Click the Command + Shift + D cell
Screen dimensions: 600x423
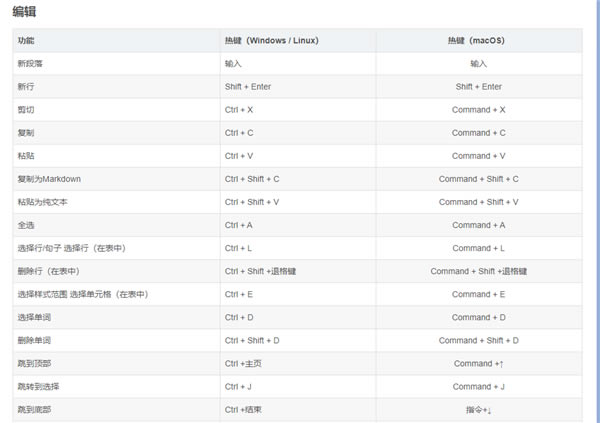click(x=478, y=340)
